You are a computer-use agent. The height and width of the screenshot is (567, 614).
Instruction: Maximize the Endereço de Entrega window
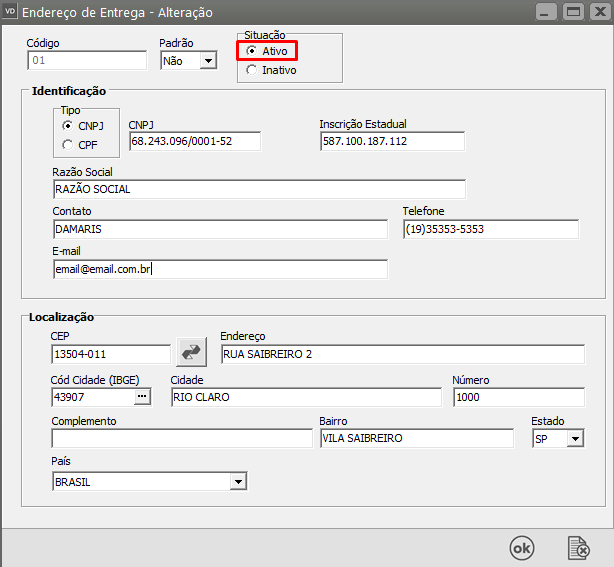click(573, 11)
